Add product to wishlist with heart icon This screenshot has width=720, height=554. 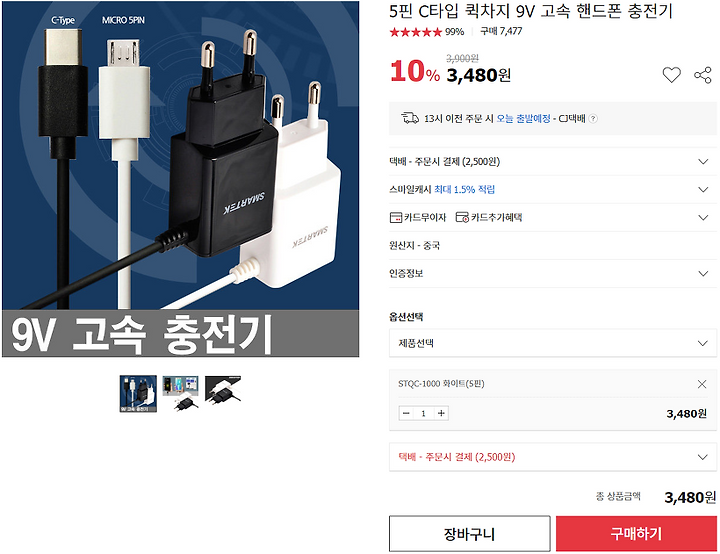pos(671,75)
